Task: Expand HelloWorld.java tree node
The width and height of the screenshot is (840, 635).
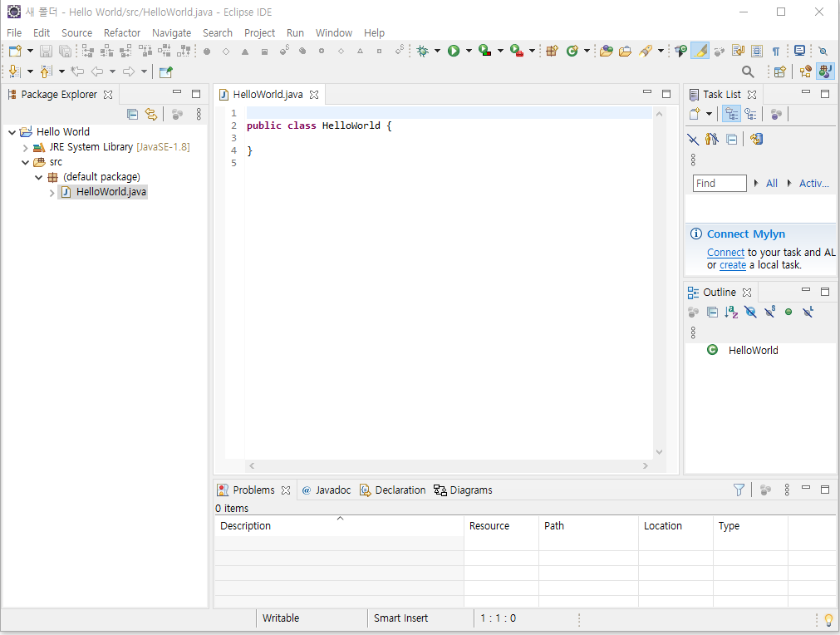Action: pos(52,192)
